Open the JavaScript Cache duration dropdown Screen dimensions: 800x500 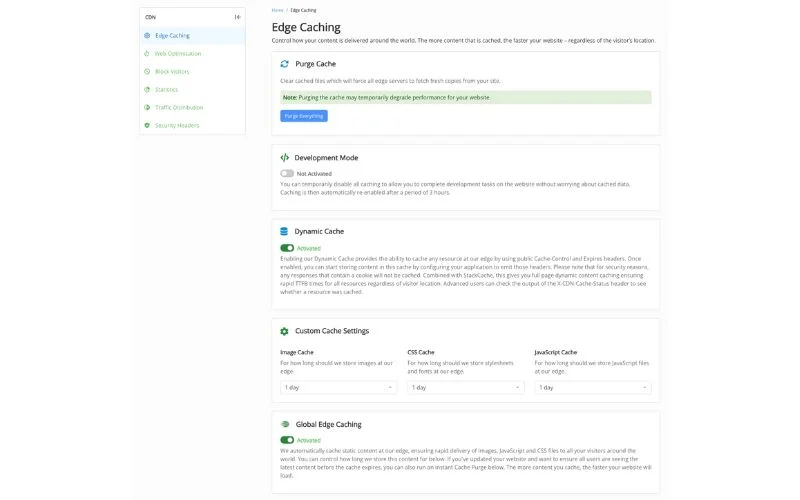pyautogui.click(x=593, y=387)
